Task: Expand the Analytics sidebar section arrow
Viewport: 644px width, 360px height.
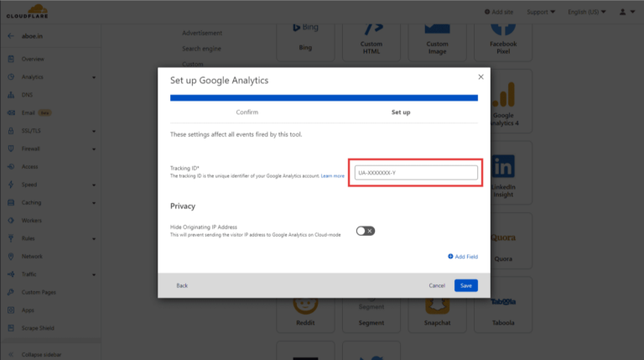Action: click(94, 77)
